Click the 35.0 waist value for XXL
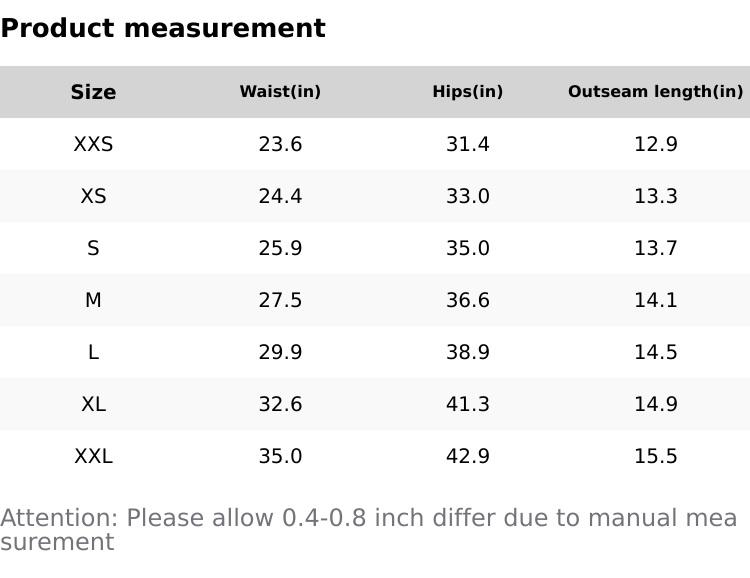This screenshot has height=578, width=750. [280, 456]
